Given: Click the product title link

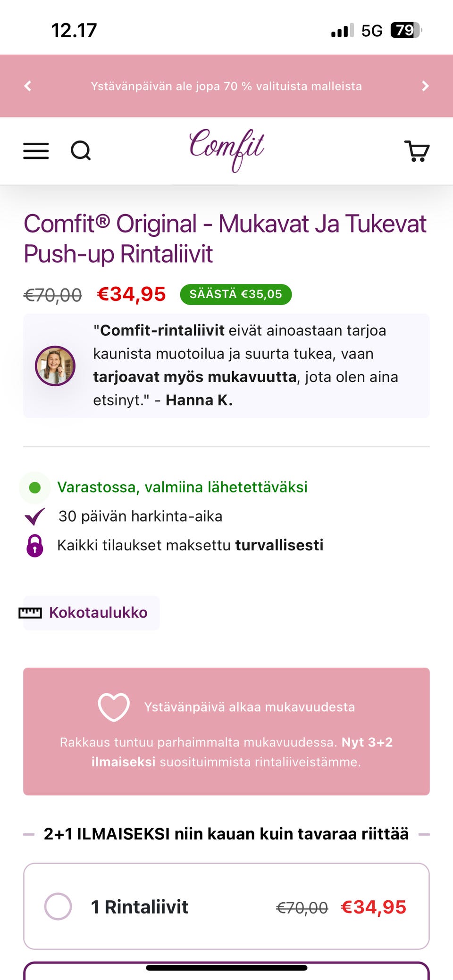Looking at the screenshot, I should coord(225,238).
